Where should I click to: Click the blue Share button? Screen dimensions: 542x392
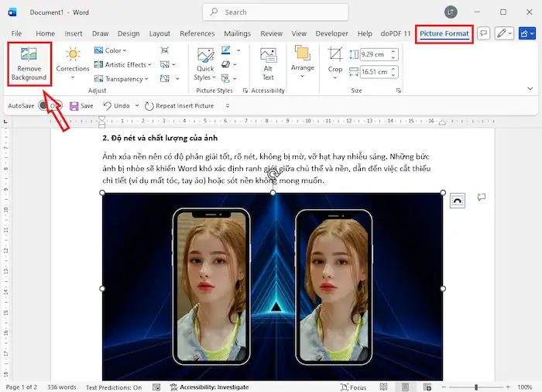point(527,33)
